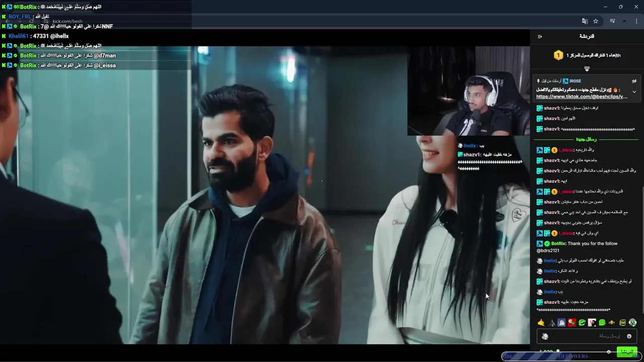Click the @i_eissa follow thanks overlay message
The image size is (644, 362).
point(58,65)
